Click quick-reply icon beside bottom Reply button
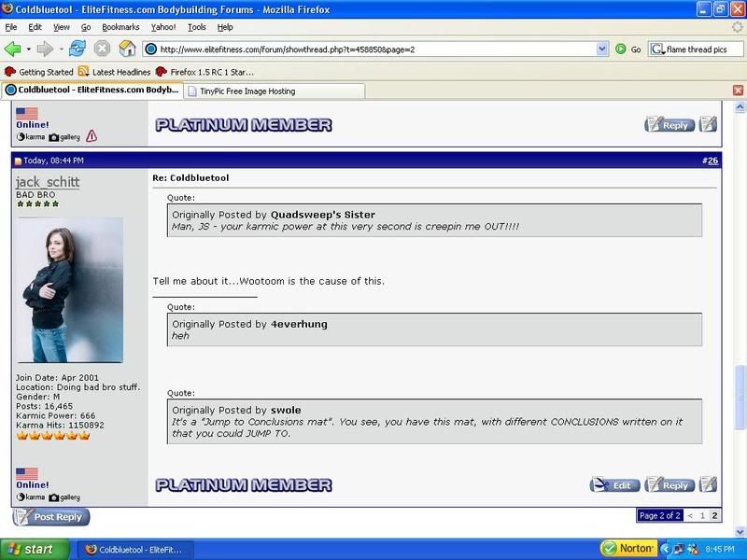This screenshot has height=560, width=747. click(x=708, y=484)
